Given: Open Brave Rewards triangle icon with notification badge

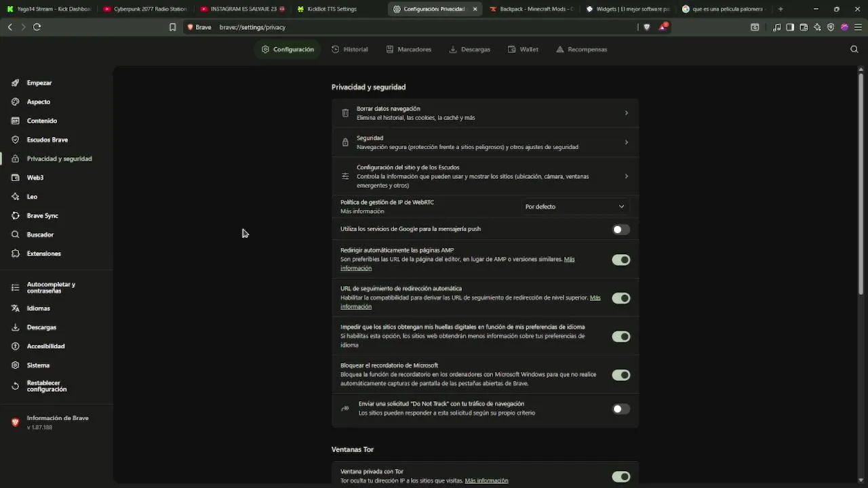Looking at the screenshot, I should point(663,27).
